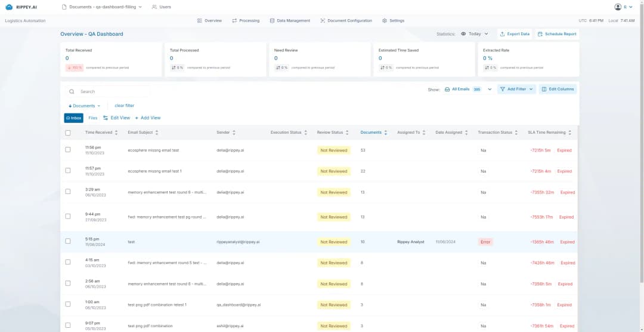Viewport: 644px width, 332px height.
Task: Select the checkbox for the 'test' email row
Action: (x=68, y=242)
